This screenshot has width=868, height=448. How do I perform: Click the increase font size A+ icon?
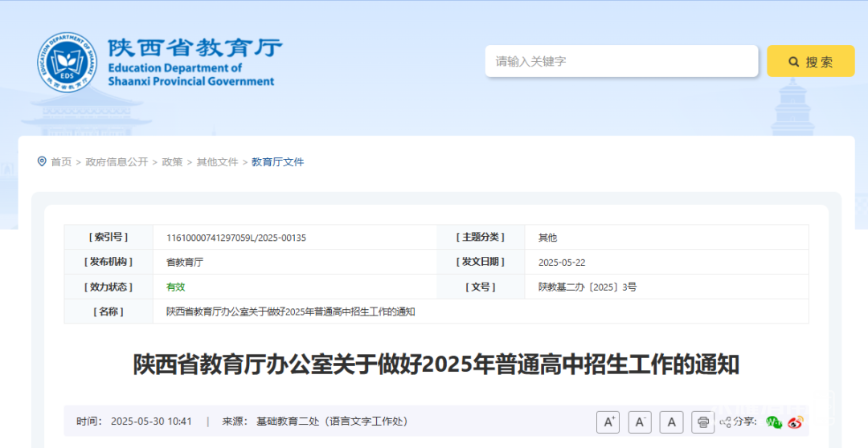[x=608, y=422]
